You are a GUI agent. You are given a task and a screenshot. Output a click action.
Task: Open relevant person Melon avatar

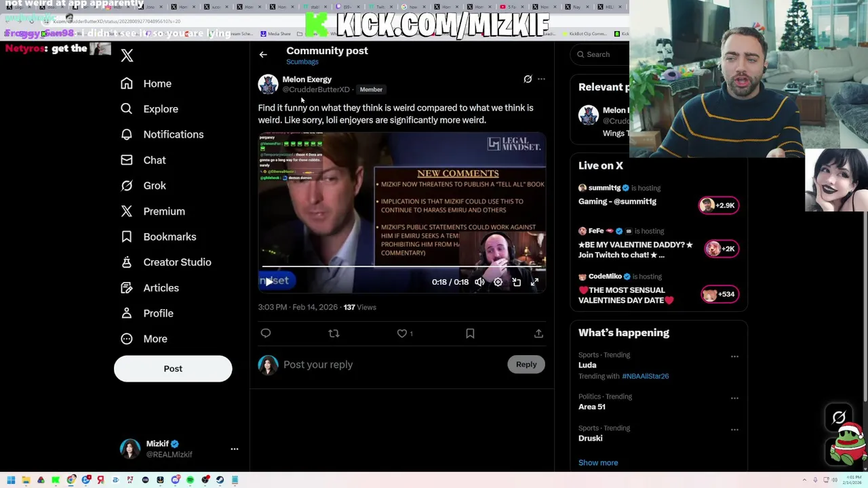[x=589, y=115]
